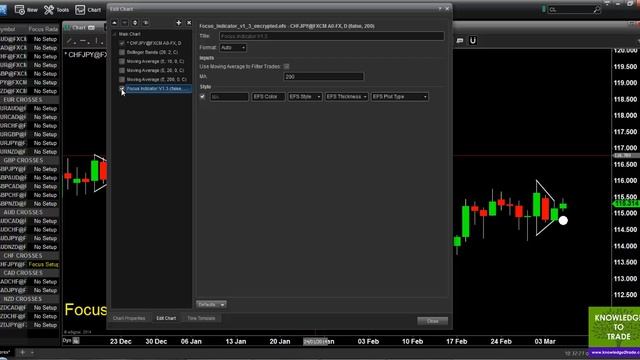Click the U magnet icon in chart toolbar
Screen dimensions: 640x360
click(x=473, y=40)
